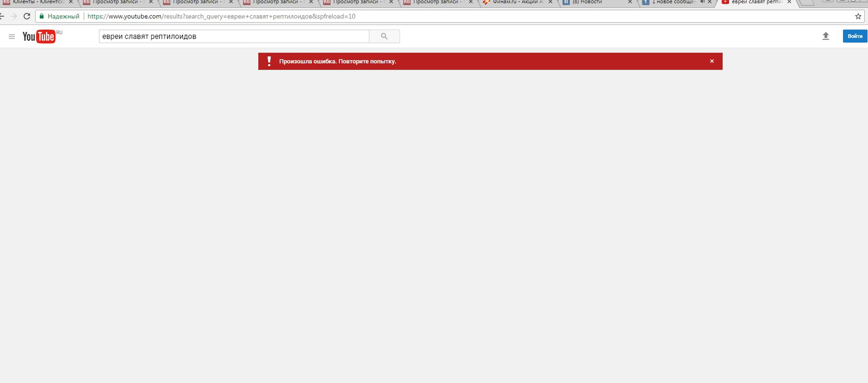Open the YouTube hamburger guide menu

11,36
